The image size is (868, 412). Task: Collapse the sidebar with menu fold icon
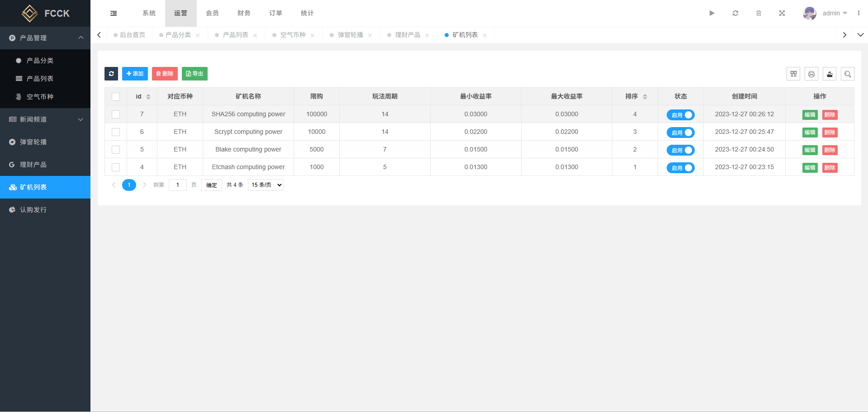point(114,13)
